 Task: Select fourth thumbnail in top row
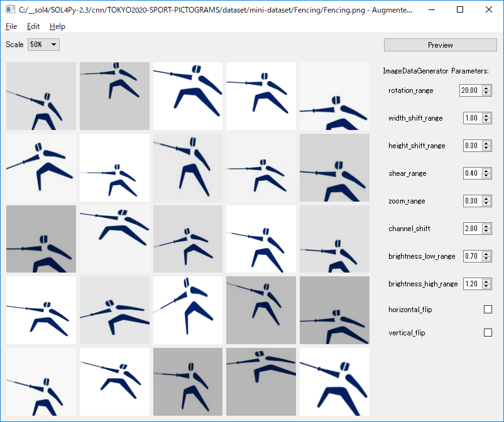point(261,96)
